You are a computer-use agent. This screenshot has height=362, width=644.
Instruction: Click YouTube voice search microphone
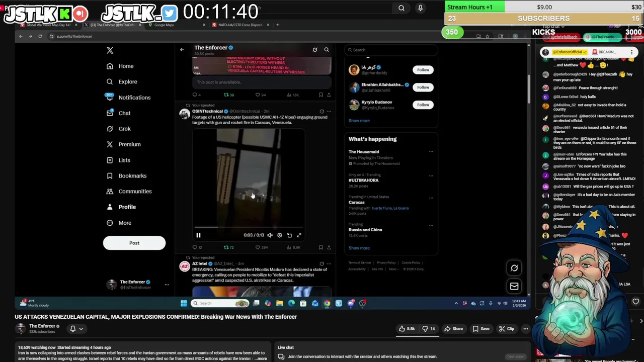coord(421,8)
